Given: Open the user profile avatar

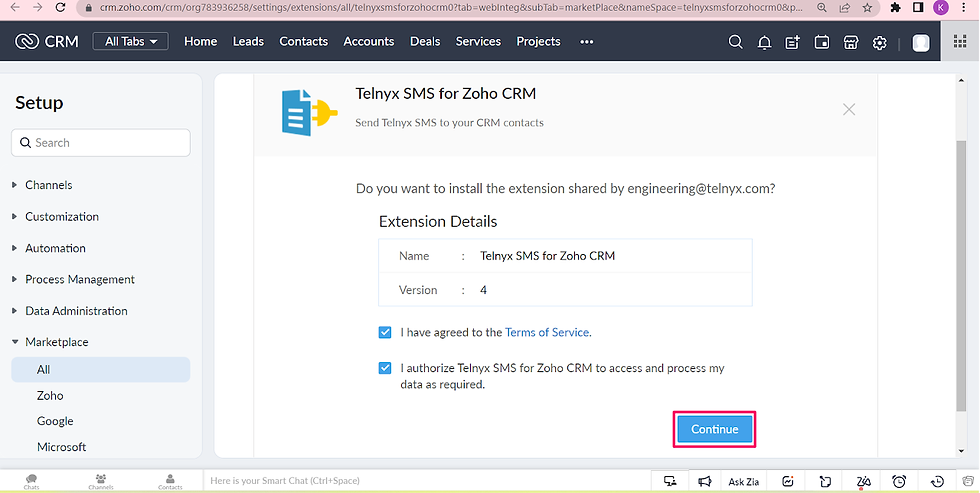Looking at the screenshot, I should pyautogui.click(x=921, y=42).
